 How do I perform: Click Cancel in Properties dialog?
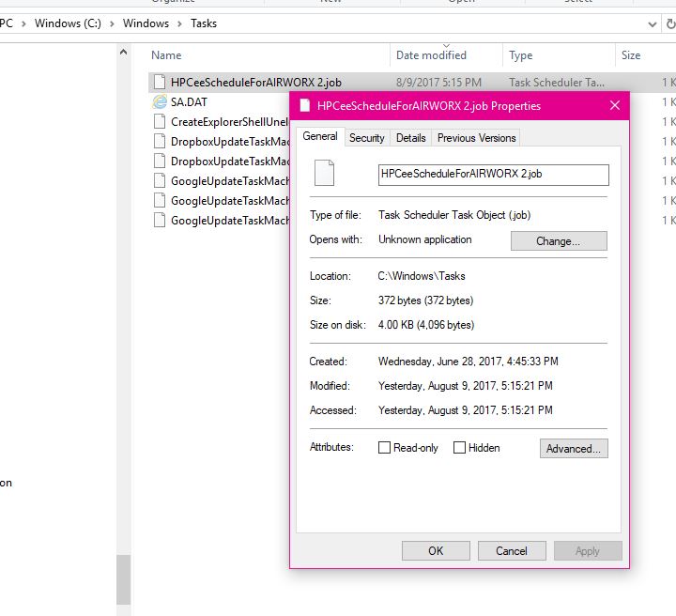pyautogui.click(x=512, y=551)
